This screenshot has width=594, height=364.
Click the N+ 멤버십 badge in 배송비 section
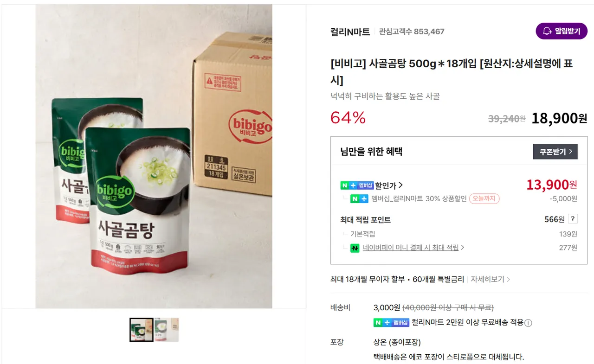point(391,323)
